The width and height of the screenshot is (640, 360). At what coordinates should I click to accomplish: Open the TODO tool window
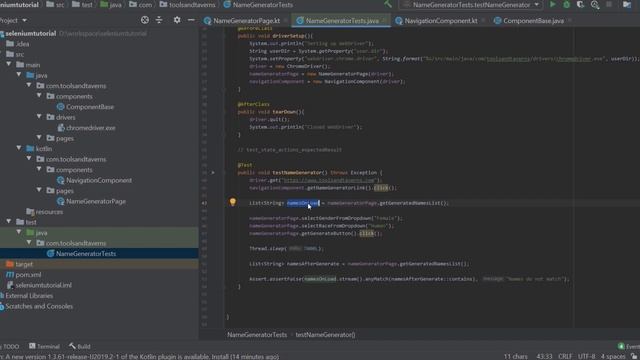point(10,346)
